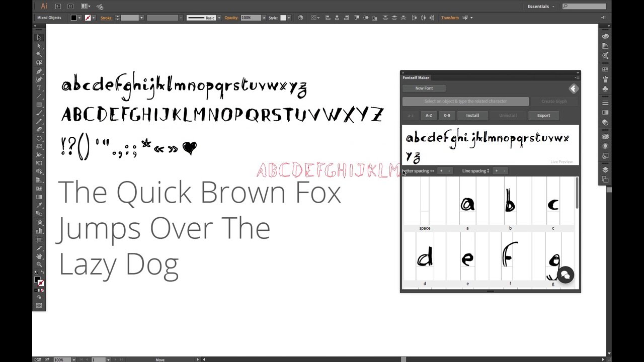The height and width of the screenshot is (362, 644).
Task: Decrease line spacing with minus button
Action: tap(504, 171)
